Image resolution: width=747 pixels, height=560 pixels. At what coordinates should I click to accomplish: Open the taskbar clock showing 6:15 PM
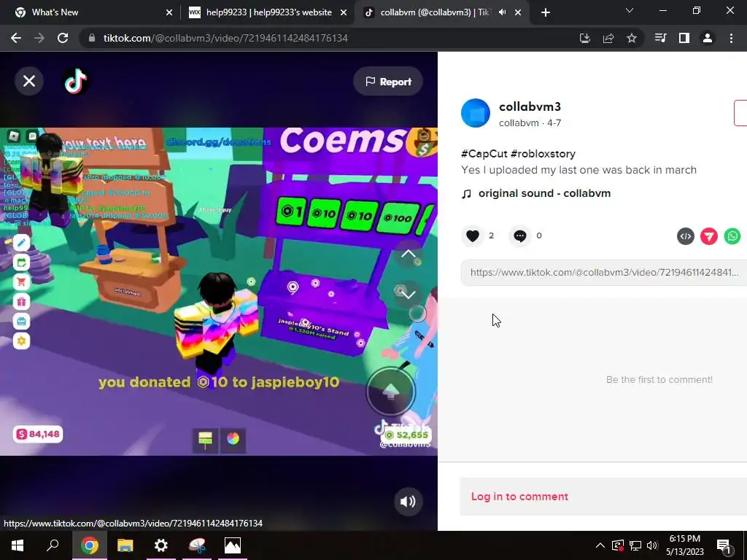pyautogui.click(x=684, y=545)
